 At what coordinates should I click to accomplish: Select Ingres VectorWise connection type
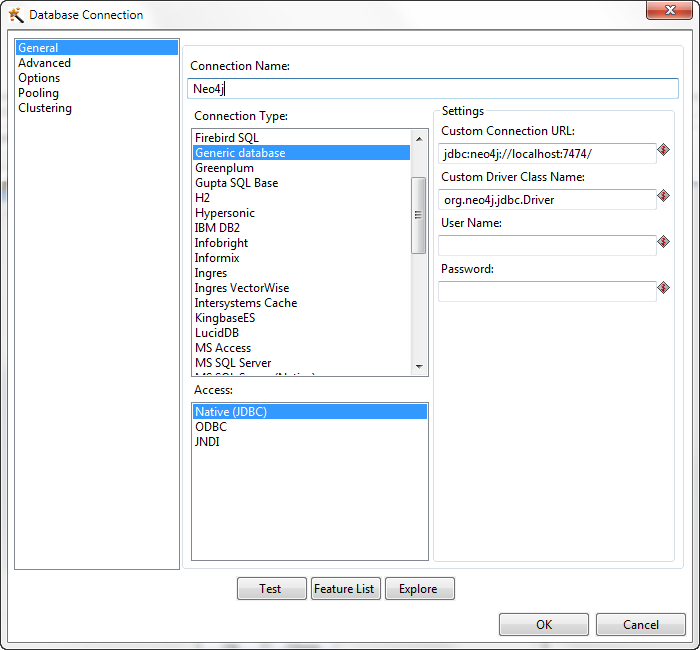tap(301, 288)
